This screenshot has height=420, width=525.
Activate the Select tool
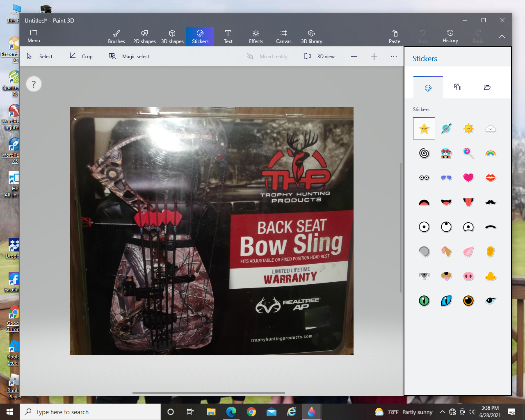tap(40, 56)
